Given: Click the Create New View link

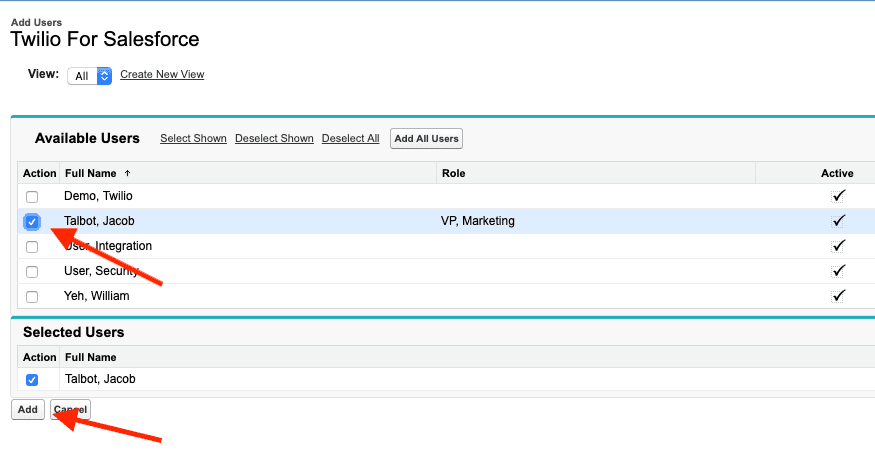Looking at the screenshot, I should pos(162,75).
